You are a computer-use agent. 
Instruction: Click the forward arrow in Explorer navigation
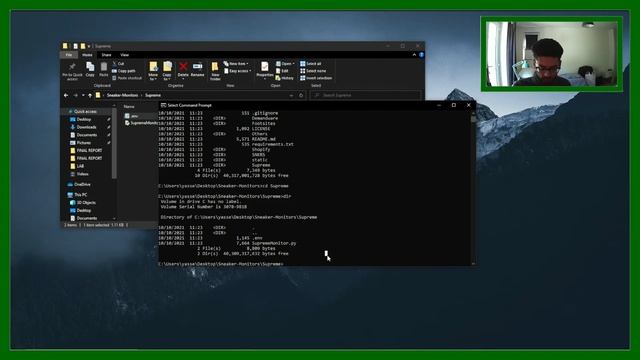click(x=76, y=96)
